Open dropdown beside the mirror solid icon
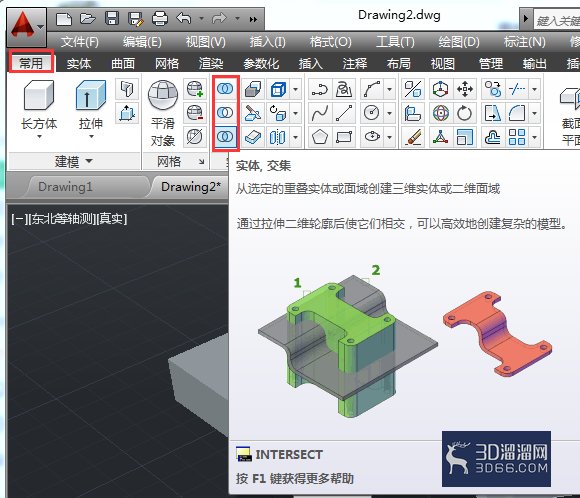The image size is (580, 498). pos(296,137)
